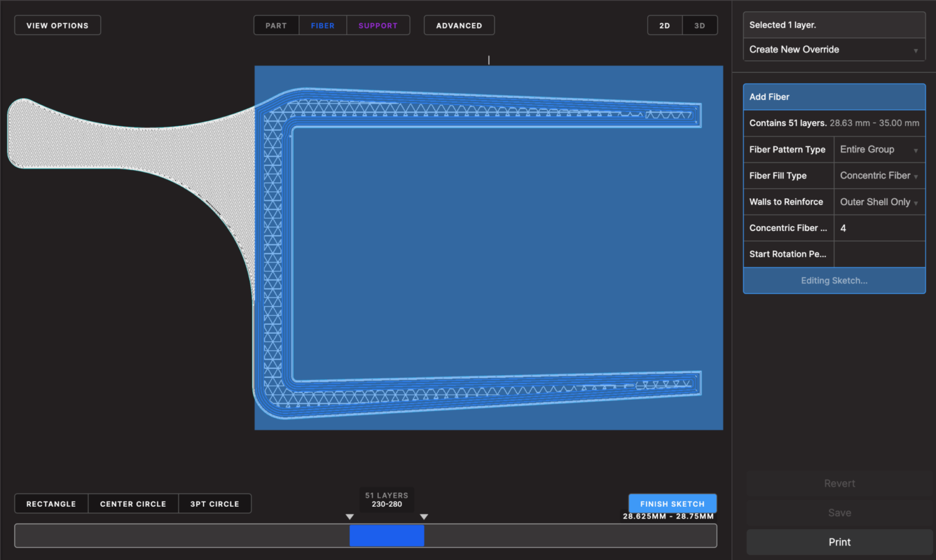Open the Walls to Reinforce dropdown
936x560 pixels.
point(879,202)
